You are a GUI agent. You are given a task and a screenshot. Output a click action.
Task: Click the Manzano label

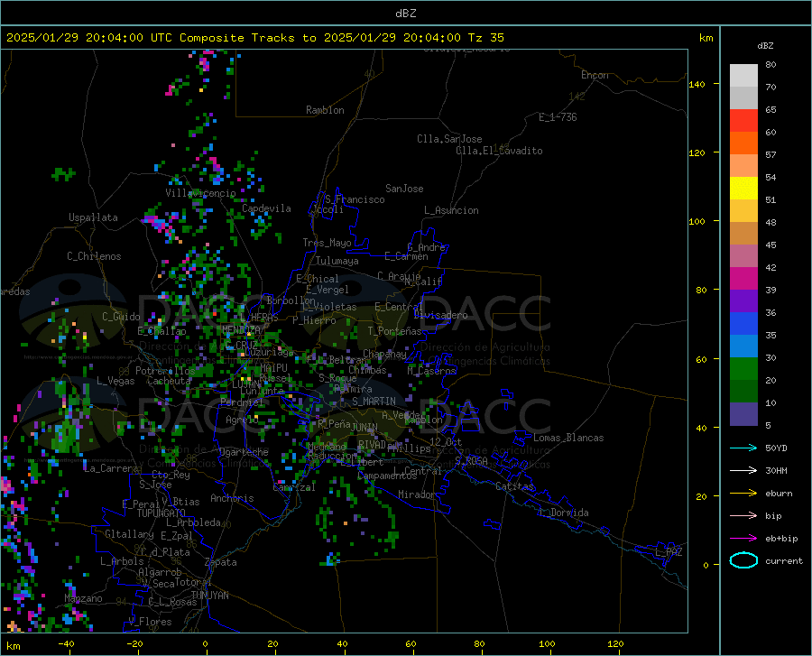(83, 598)
